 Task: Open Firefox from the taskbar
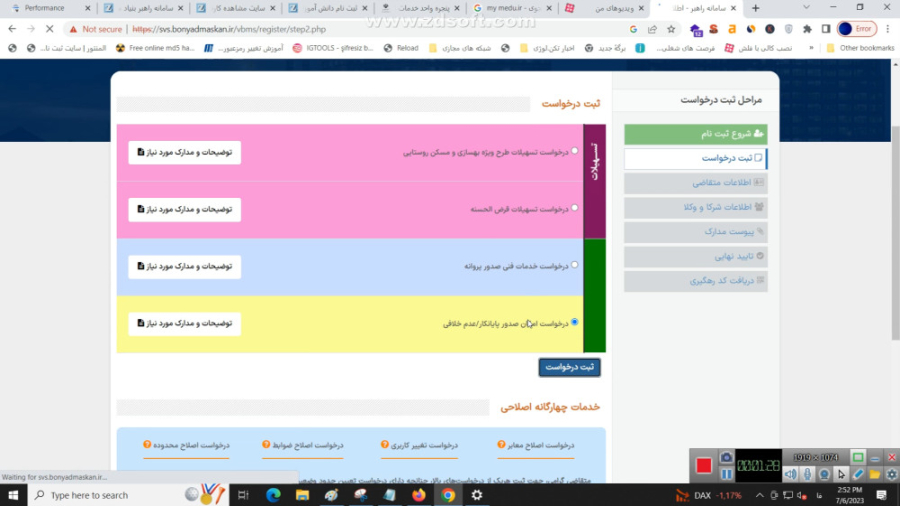[x=418, y=495]
